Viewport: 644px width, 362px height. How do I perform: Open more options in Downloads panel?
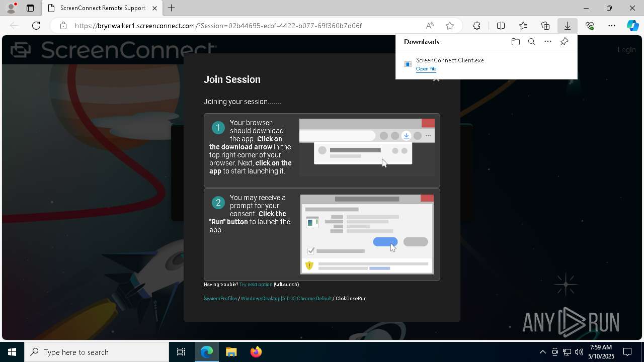(x=548, y=42)
